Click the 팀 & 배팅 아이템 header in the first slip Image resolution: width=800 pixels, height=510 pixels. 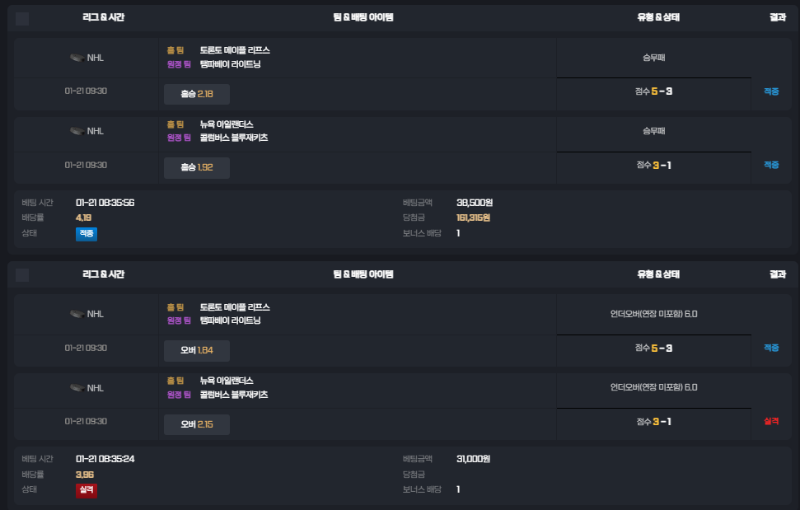(x=363, y=17)
